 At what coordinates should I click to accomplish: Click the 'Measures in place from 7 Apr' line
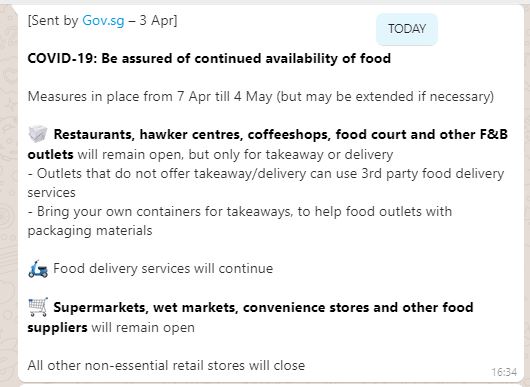coord(261,97)
